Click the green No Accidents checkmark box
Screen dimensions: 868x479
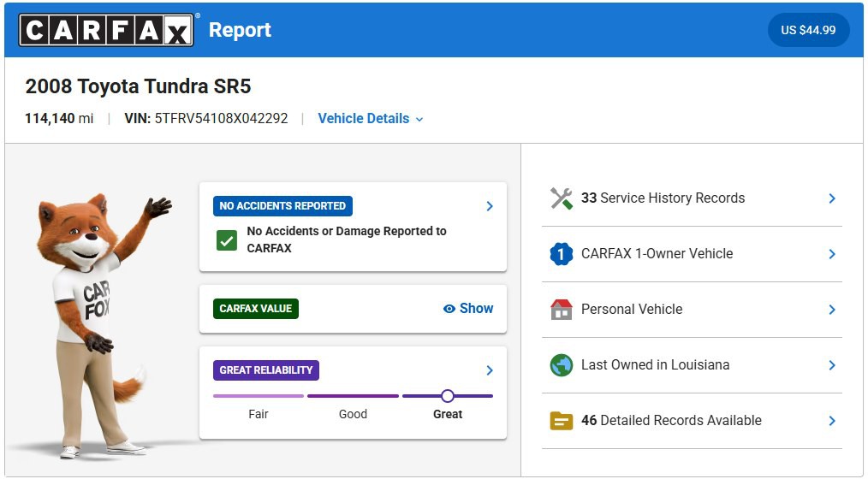[227, 240]
